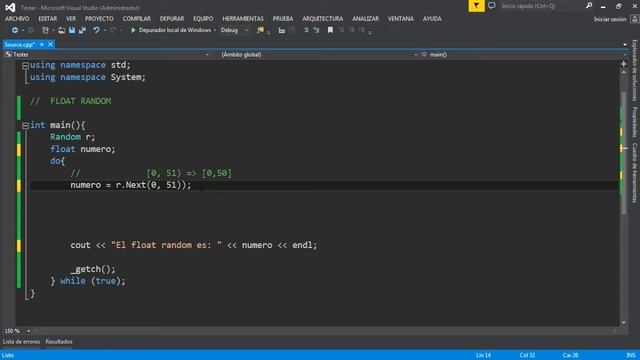Undo the last edit with the undo icon
Viewport: 640px width, 360px height.
coord(96,30)
